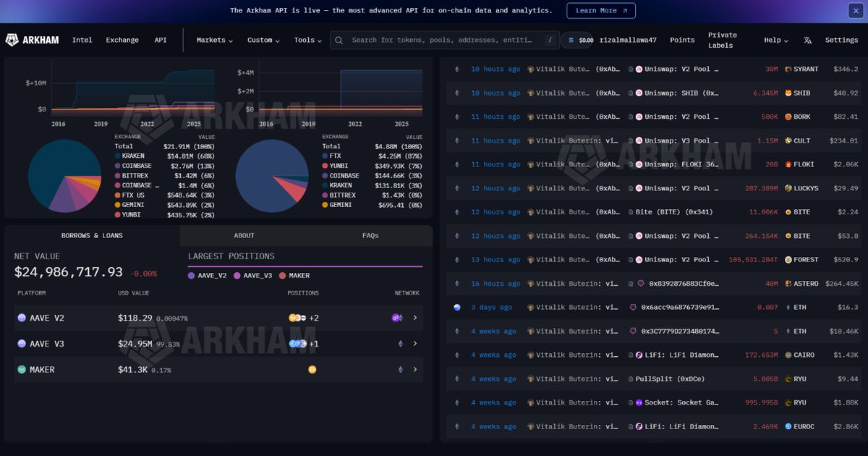
Task: Click the CULT token icon
Action: [x=788, y=141]
